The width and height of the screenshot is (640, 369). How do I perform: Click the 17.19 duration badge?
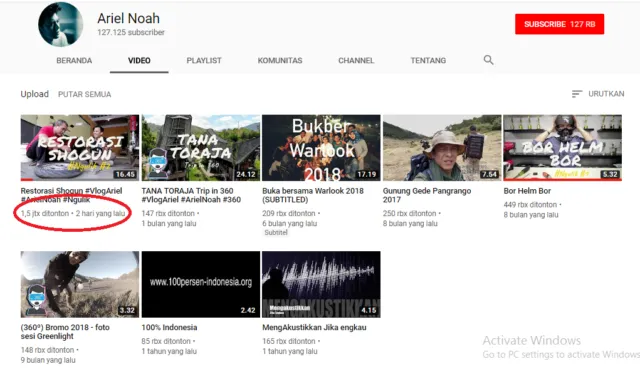pyautogui.click(x=367, y=174)
